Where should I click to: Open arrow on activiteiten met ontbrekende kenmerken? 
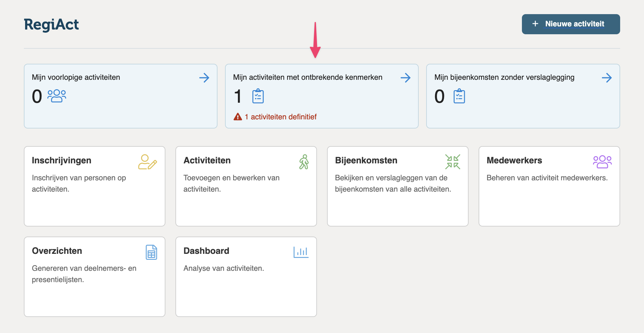405,78
